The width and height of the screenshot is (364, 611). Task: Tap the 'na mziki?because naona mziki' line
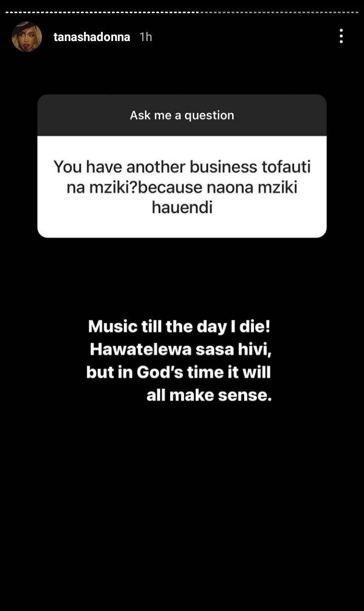(182, 187)
